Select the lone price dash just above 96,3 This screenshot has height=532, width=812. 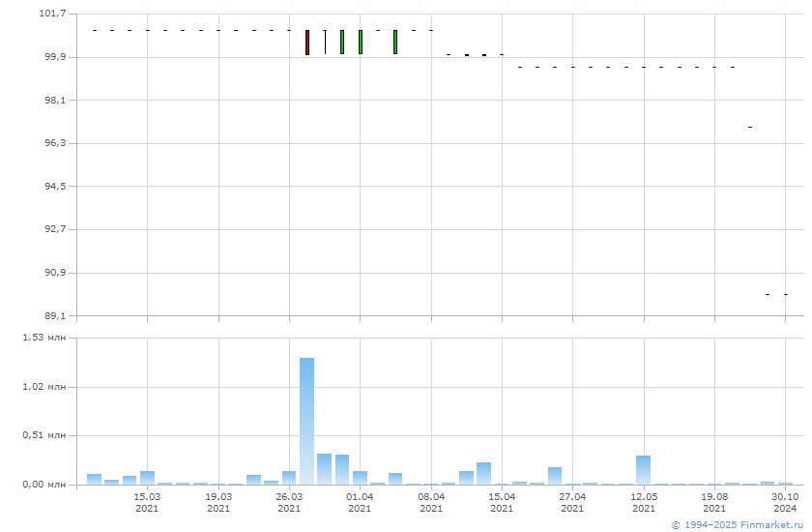[750, 127]
